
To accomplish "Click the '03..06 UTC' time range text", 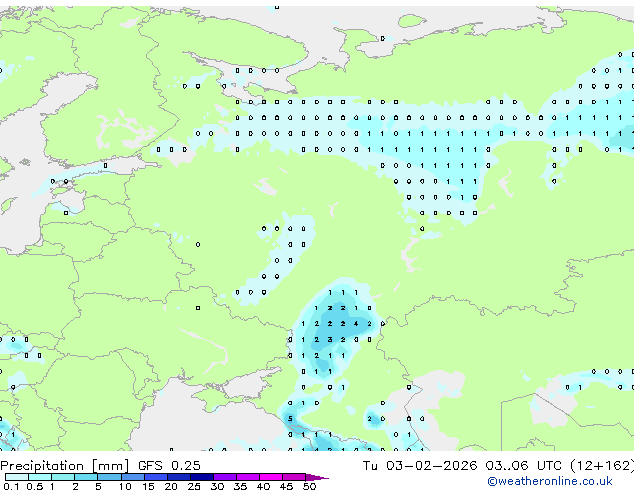I will [524, 466].
